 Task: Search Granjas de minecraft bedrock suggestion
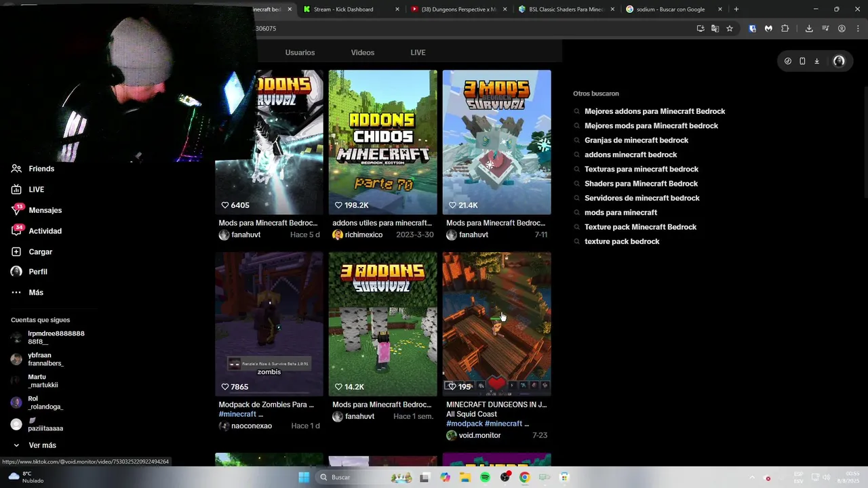(x=636, y=140)
